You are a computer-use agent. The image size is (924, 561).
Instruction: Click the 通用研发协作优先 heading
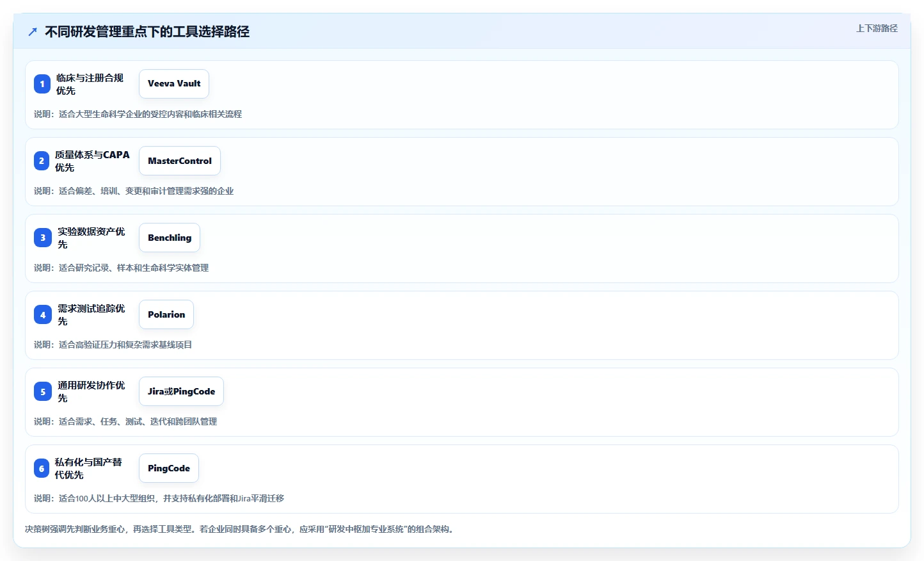(x=92, y=391)
